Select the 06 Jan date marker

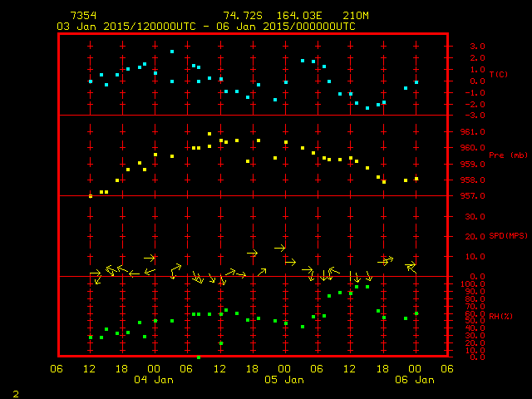[x=414, y=380]
